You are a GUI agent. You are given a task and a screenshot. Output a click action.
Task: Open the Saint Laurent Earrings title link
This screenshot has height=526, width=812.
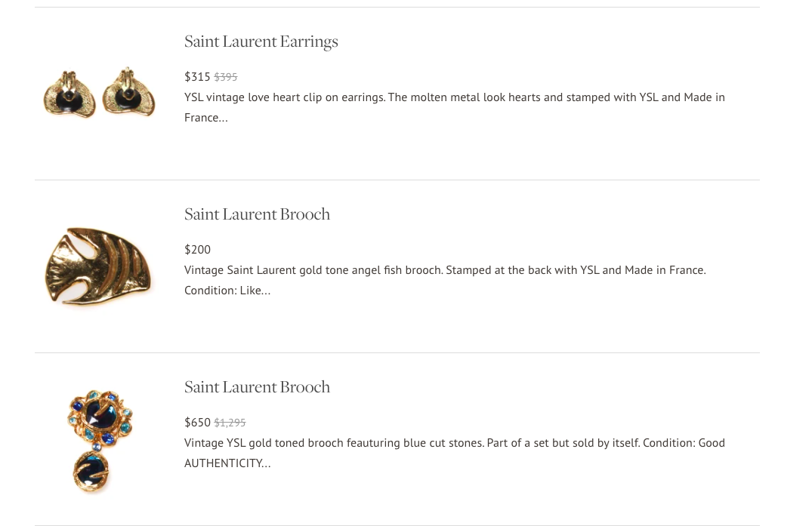261,42
